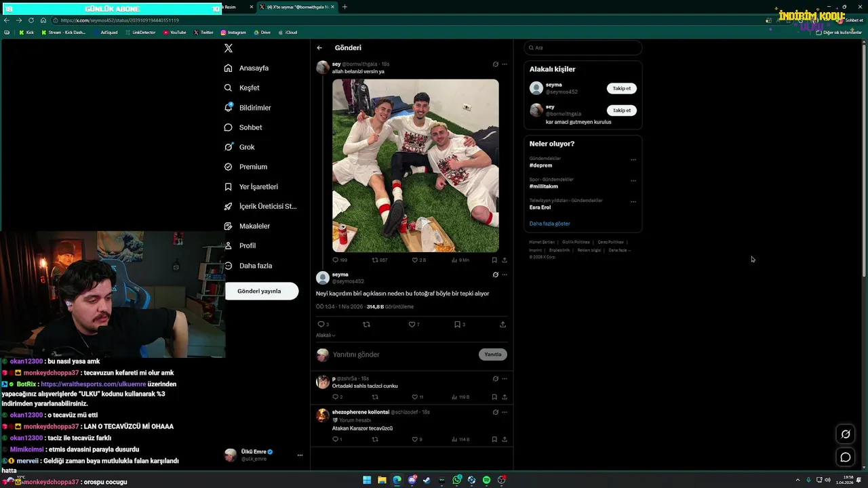Click the repost icon showing 857
This screenshot has height=488, width=868.
(375, 260)
